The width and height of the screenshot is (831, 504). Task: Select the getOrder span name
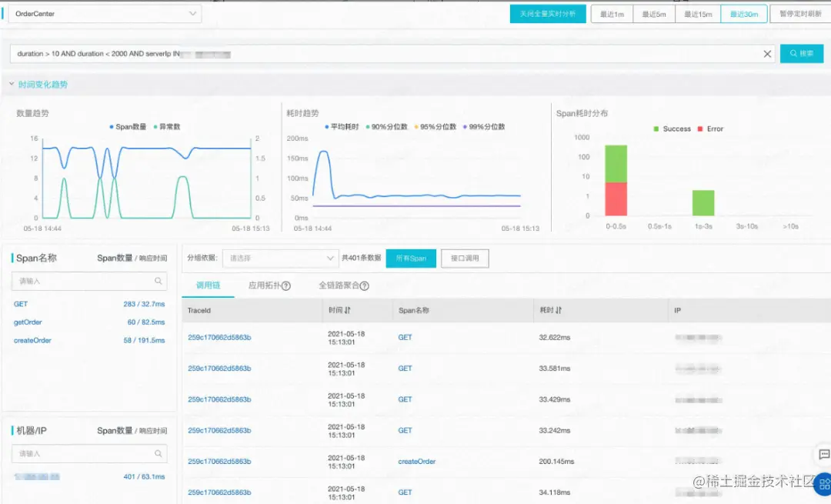coord(28,322)
